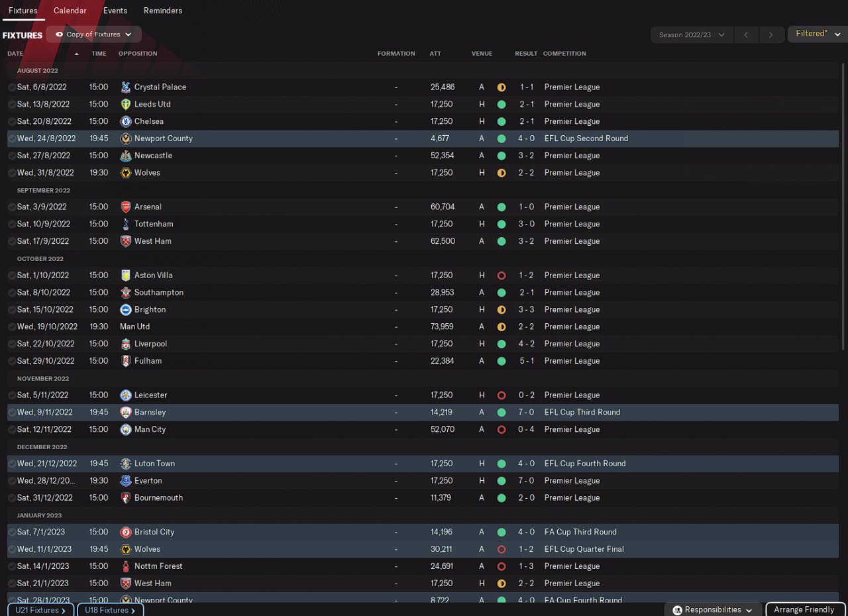Viewport: 848px width, 616px height.
Task: Click the EFL Cup Second Round competition text
Action: pyautogui.click(x=586, y=138)
